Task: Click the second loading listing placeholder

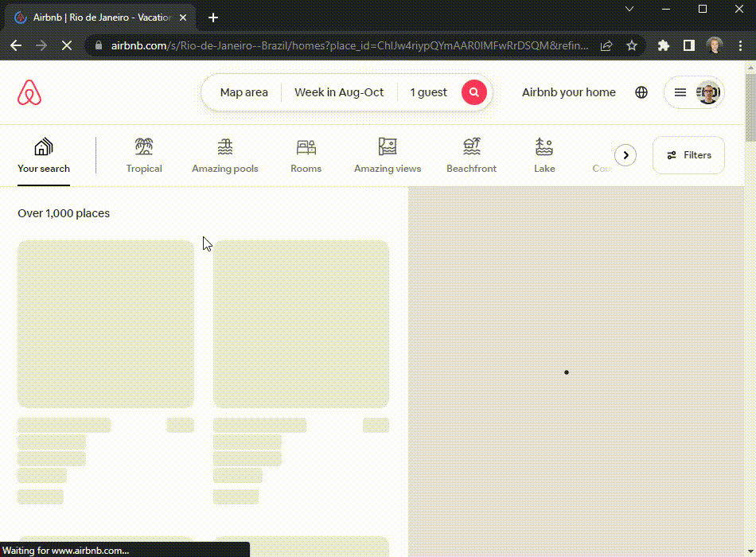Action: coord(301,324)
